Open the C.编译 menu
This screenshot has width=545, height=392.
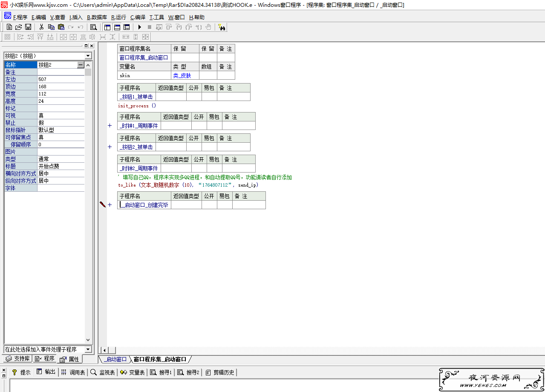coord(138,17)
